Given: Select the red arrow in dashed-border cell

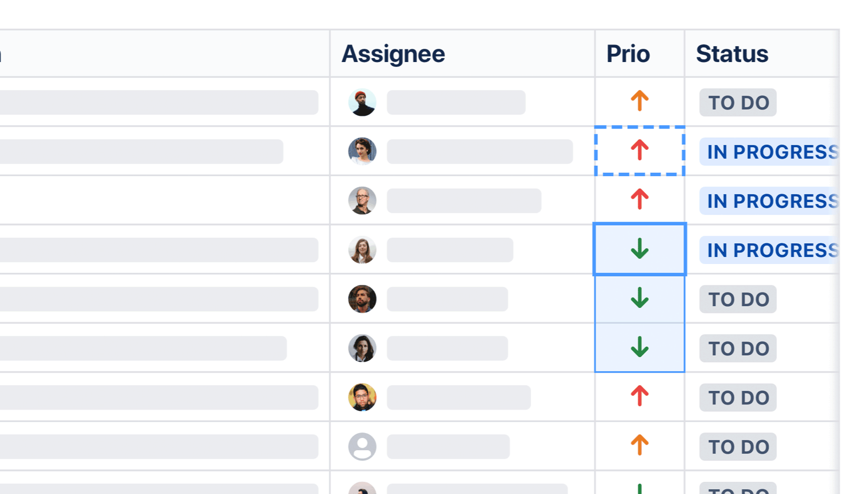Looking at the screenshot, I should click(x=639, y=150).
